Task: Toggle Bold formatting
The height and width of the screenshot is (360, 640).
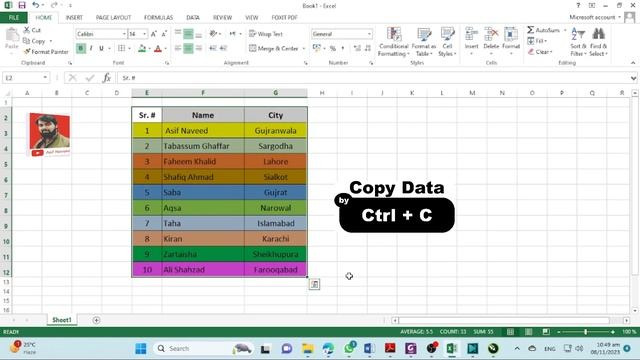Action: pyautogui.click(x=81, y=48)
